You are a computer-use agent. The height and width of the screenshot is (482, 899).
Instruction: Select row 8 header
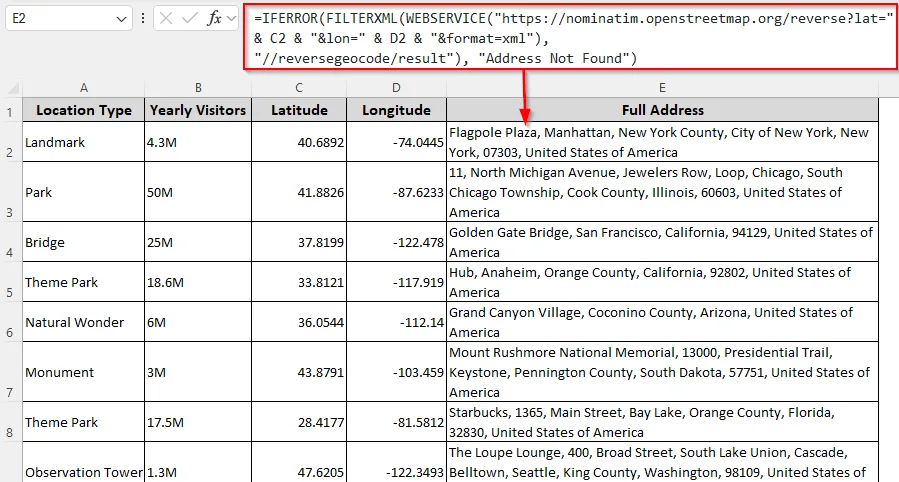click(10, 422)
